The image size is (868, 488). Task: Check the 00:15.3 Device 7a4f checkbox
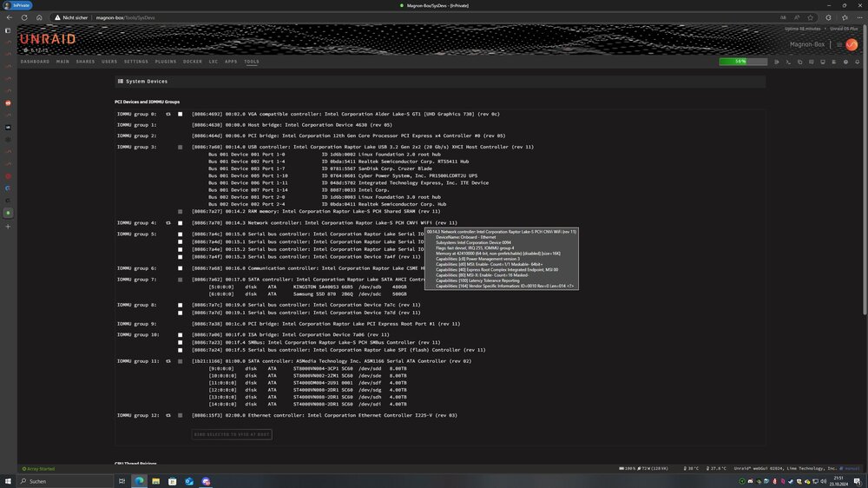(180, 257)
